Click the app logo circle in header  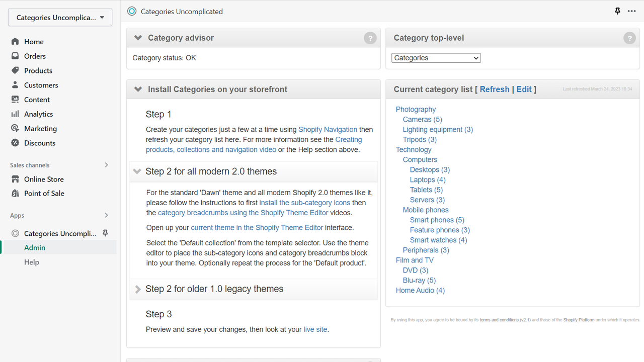pos(132,11)
